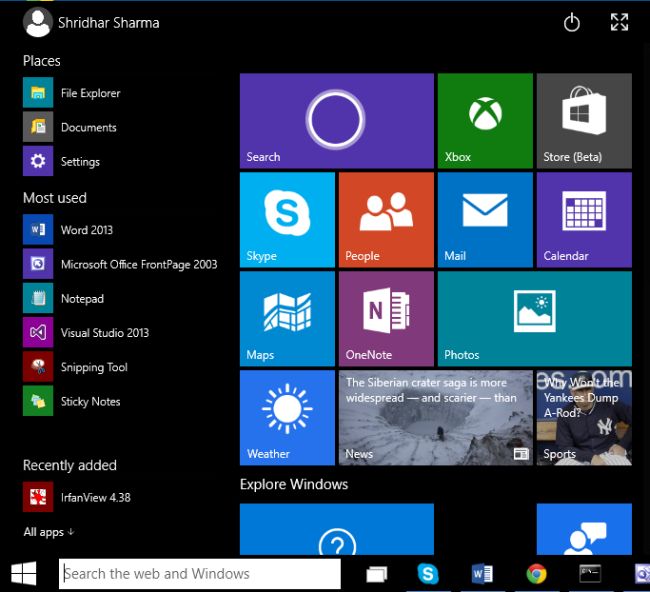Click the Places heading
650x592 pixels.
coord(42,61)
